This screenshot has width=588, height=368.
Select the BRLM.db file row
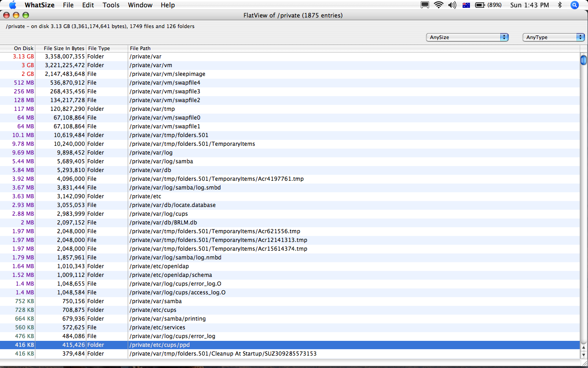pyautogui.click(x=290, y=223)
